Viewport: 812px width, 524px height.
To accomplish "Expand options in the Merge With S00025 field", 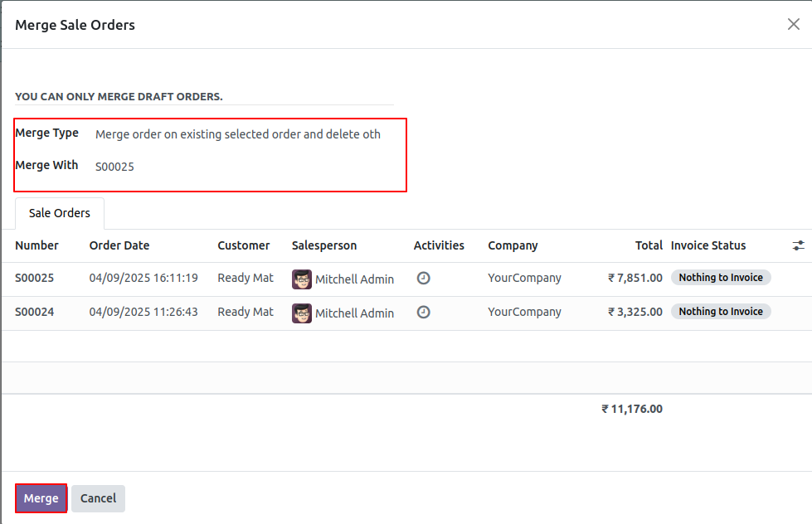I will (x=114, y=166).
